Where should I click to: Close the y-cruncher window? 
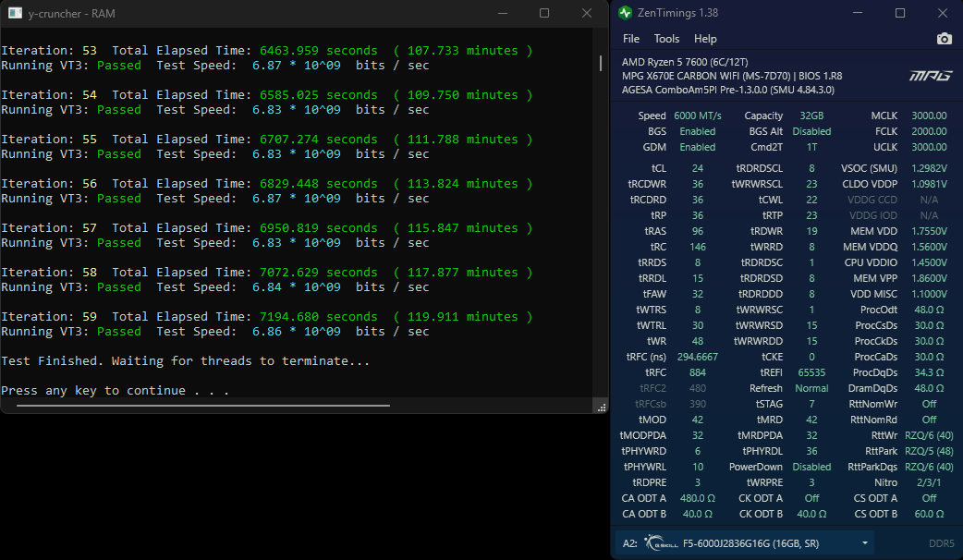[x=587, y=13]
